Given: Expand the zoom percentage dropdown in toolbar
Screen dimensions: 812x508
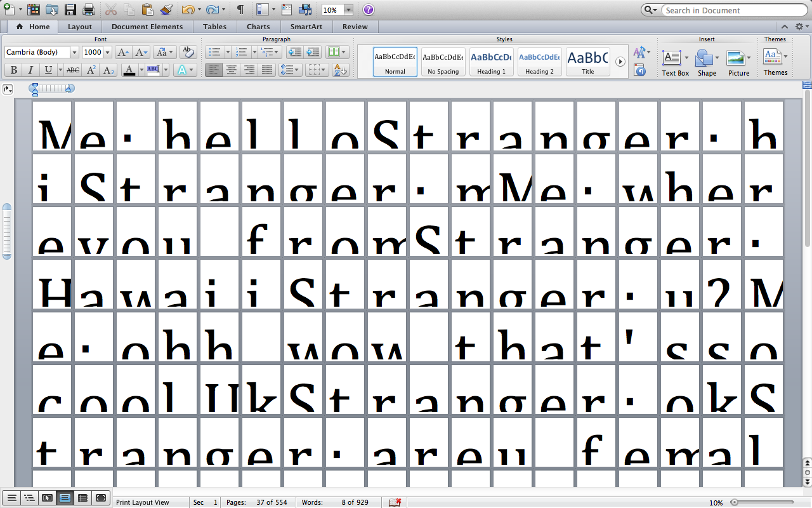Looking at the screenshot, I should (348, 10).
